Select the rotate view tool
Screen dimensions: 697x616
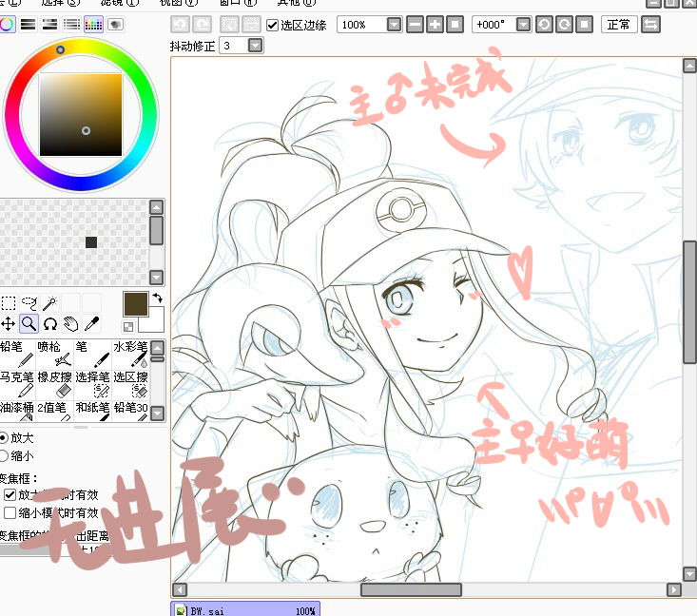tap(49, 324)
